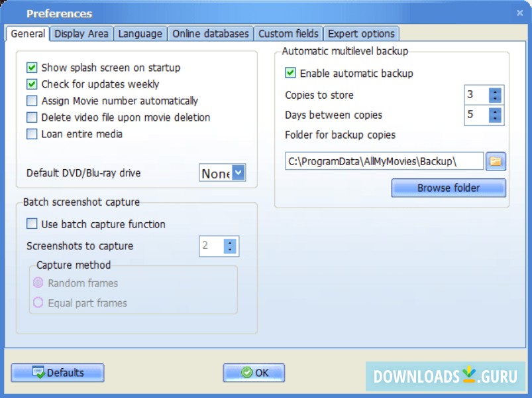This screenshot has width=532, height=398.
Task: Click the Browse folder button
Action: [448, 188]
